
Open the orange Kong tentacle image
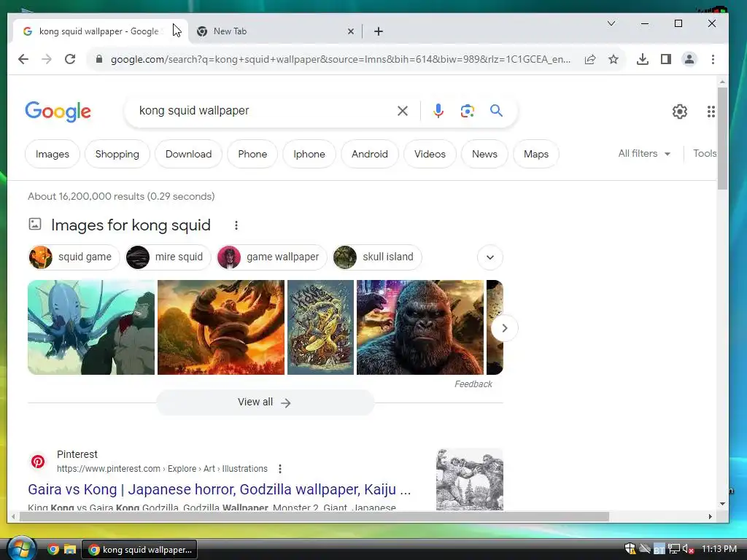click(x=221, y=327)
